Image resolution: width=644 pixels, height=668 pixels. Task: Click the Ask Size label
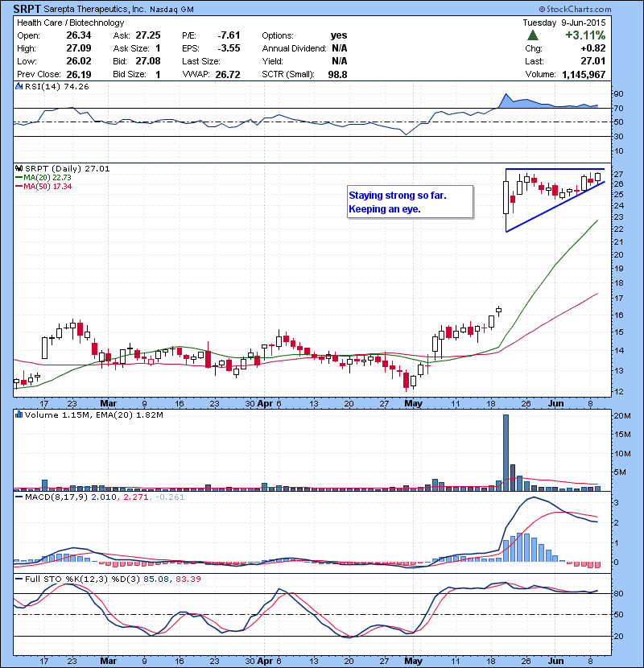click(131, 48)
